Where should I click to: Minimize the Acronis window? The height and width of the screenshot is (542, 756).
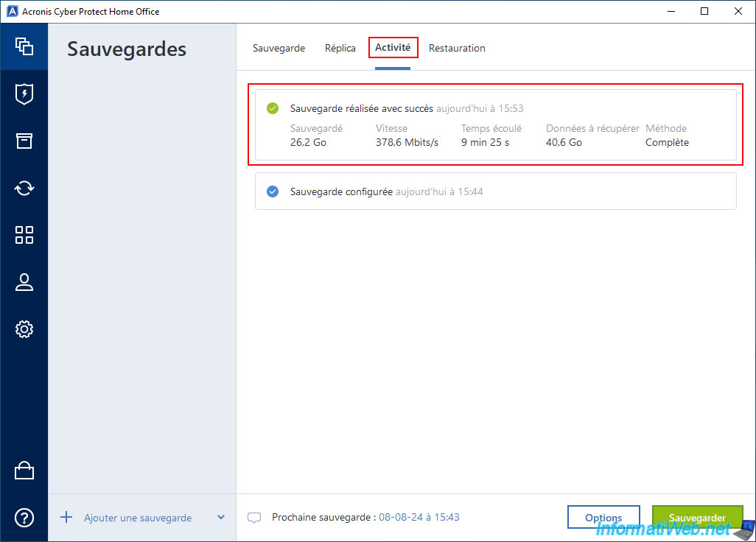(671, 11)
